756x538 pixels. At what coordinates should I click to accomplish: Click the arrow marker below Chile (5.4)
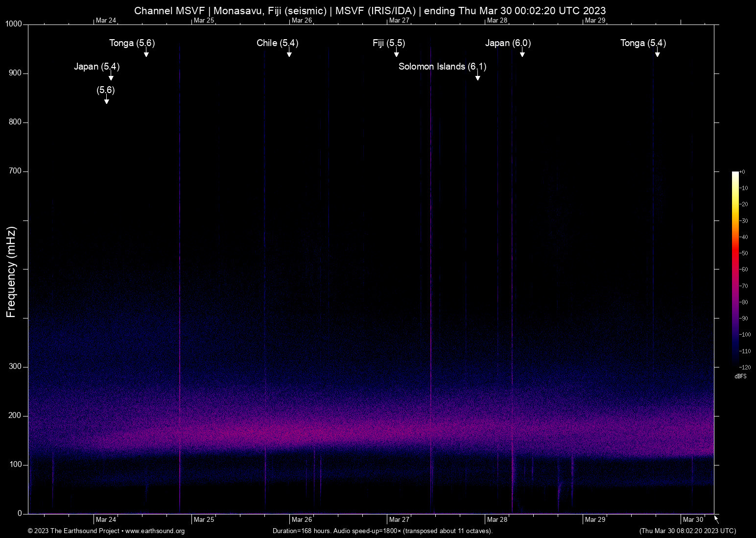click(289, 53)
